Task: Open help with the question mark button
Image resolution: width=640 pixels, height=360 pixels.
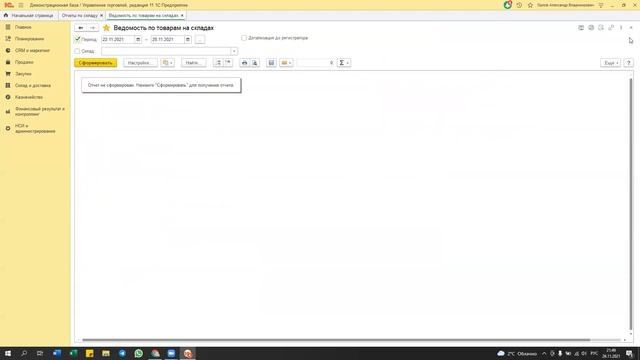Action: [629, 63]
